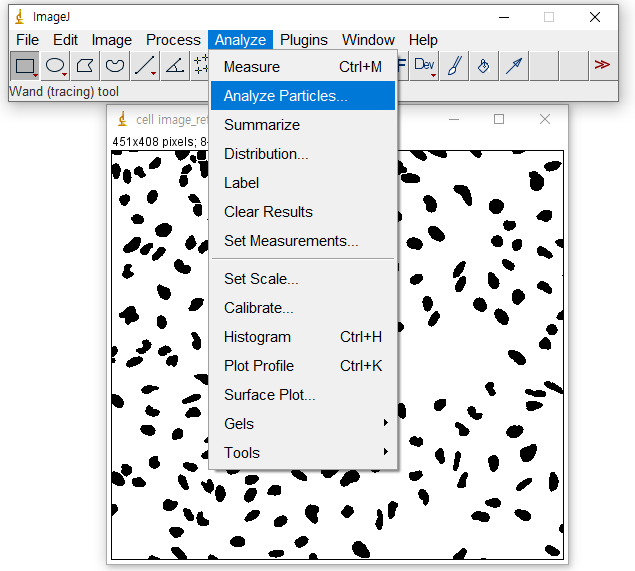Viewport: 635px width, 571px height.
Task: Select Set Scale menu option
Action: (x=261, y=279)
